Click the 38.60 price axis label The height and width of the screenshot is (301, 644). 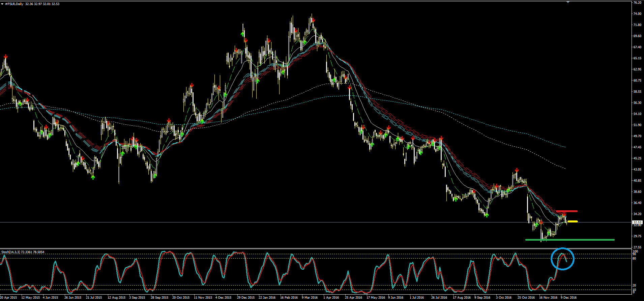pos(637,192)
